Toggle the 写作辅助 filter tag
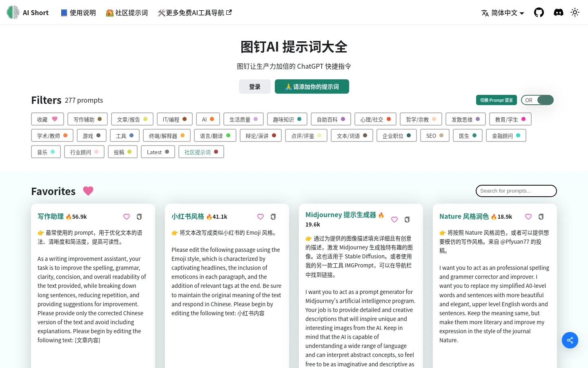 click(88, 119)
